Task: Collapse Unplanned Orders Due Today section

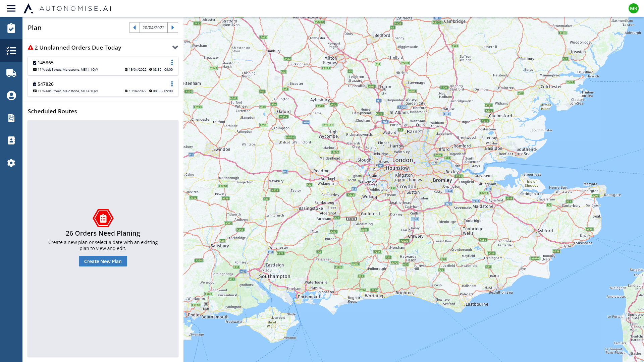Action: 175,48
